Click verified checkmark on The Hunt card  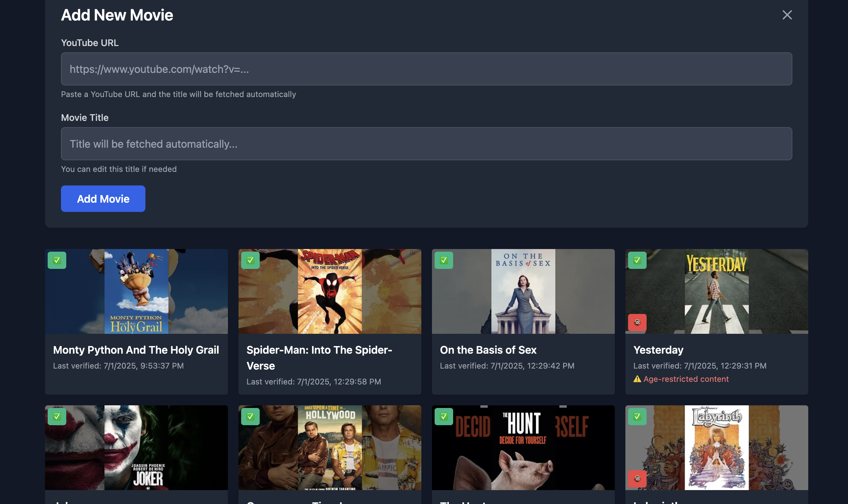[x=444, y=416]
